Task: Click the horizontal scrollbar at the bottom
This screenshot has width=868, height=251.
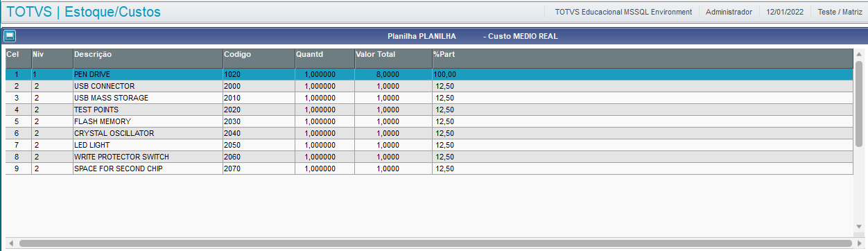Action: [435, 243]
